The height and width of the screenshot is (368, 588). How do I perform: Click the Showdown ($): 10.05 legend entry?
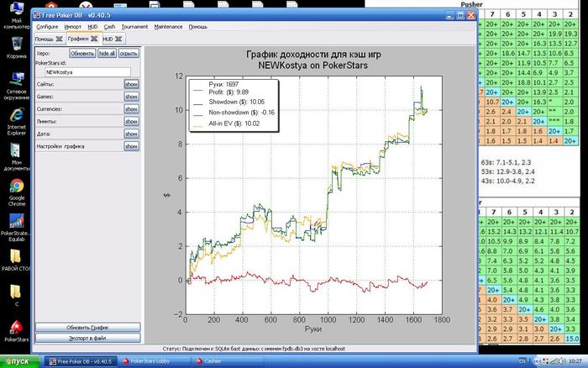coord(237,102)
